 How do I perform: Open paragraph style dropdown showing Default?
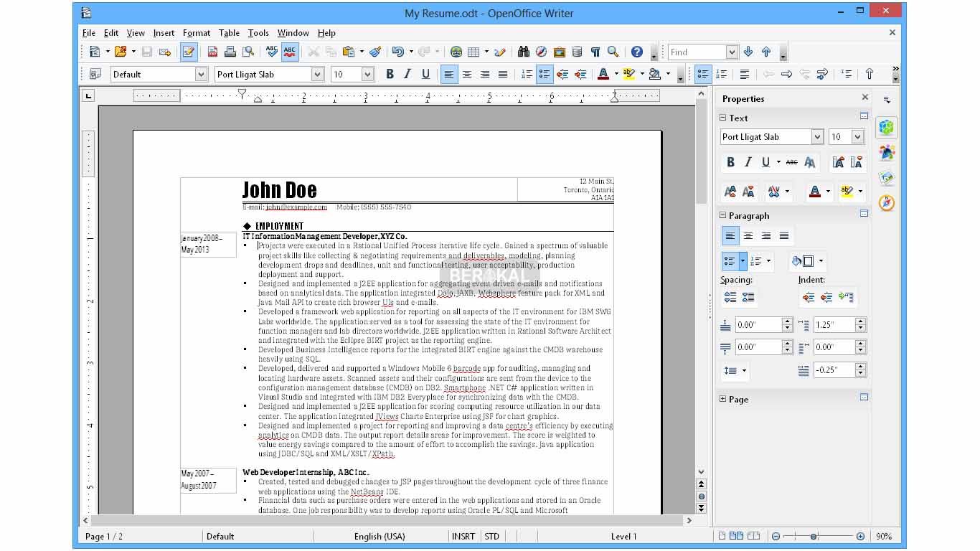202,74
